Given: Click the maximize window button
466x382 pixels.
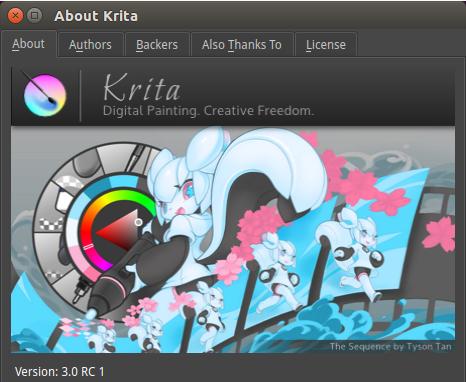Looking at the screenshot, I should tap(35, 15).
